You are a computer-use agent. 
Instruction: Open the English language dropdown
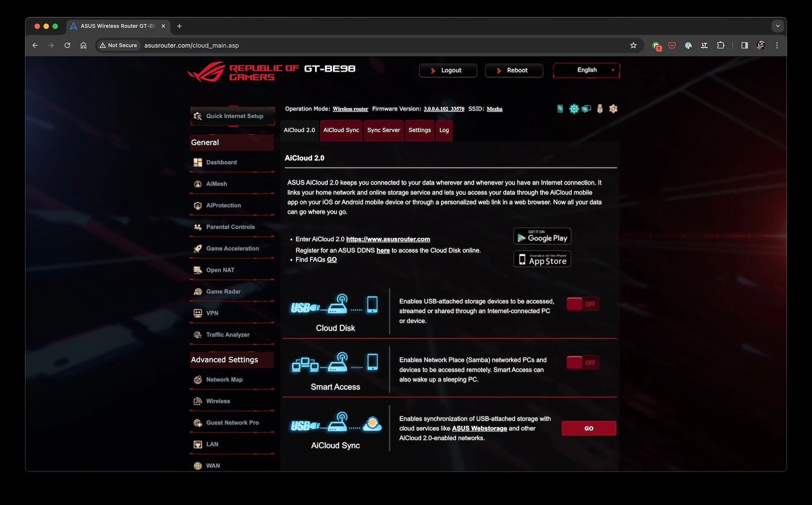(586, 70)
